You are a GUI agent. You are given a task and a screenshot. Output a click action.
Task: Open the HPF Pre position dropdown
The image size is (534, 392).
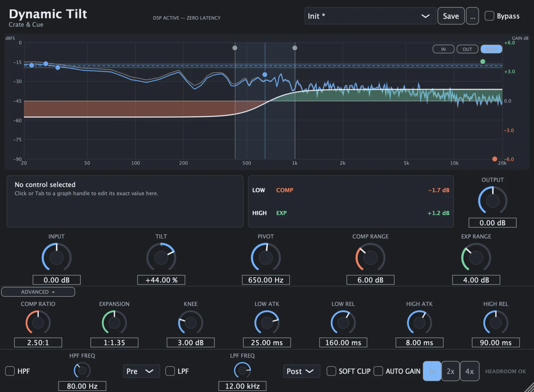(142, 371)
